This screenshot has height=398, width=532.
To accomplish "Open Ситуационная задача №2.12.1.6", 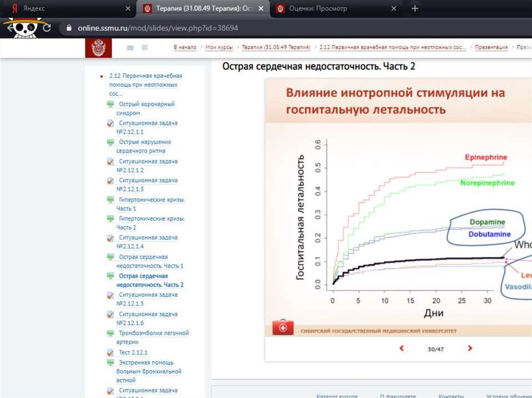I will coord(147,319).
